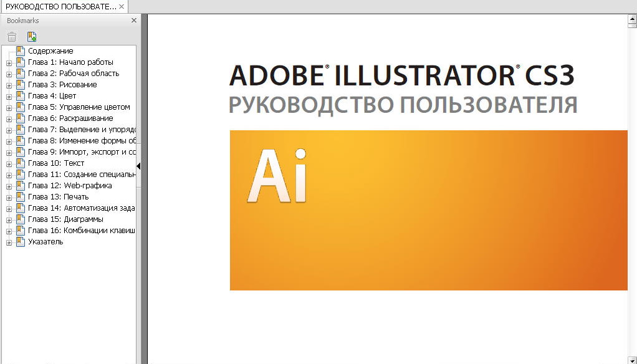Click the ADOBE ILLUSTRATOR CS3 title
637x364 pixels.
[x=402, y=75]
